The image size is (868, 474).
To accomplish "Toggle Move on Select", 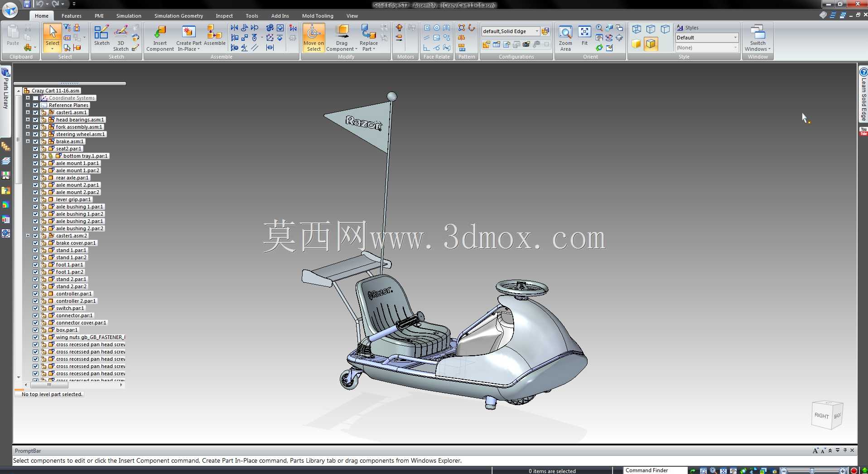I will pyautogui.click(x=313, y=38).
